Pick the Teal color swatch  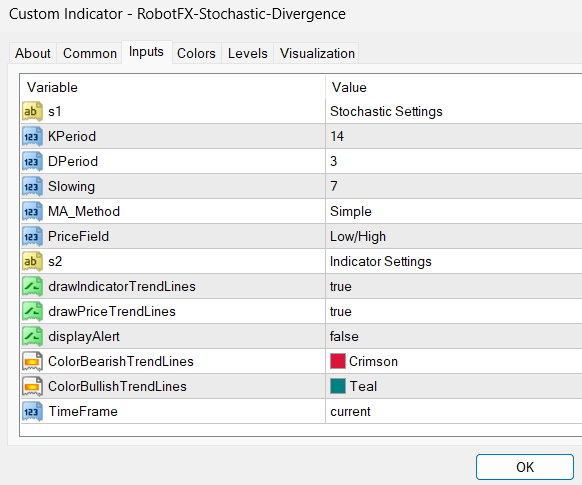click(338, 386)
